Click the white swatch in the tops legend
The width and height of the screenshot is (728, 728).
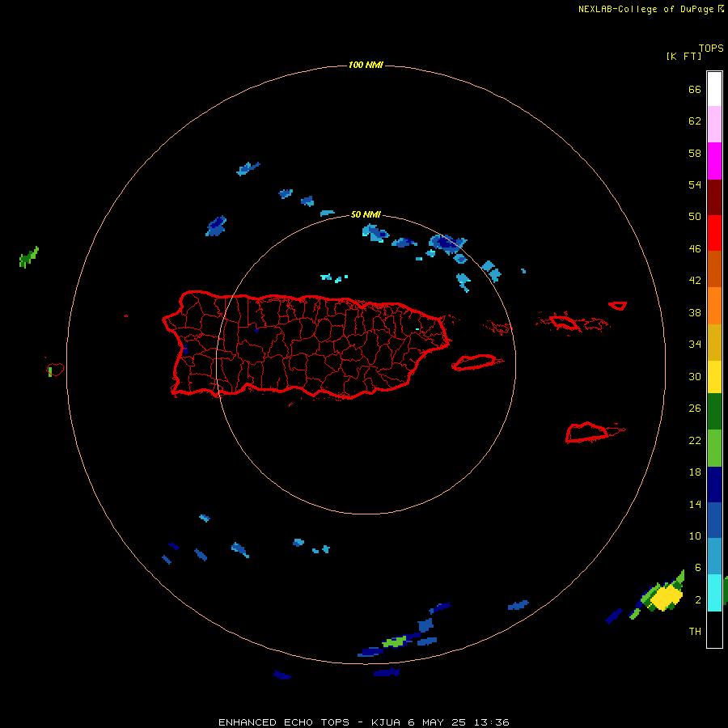pos(714,89)
